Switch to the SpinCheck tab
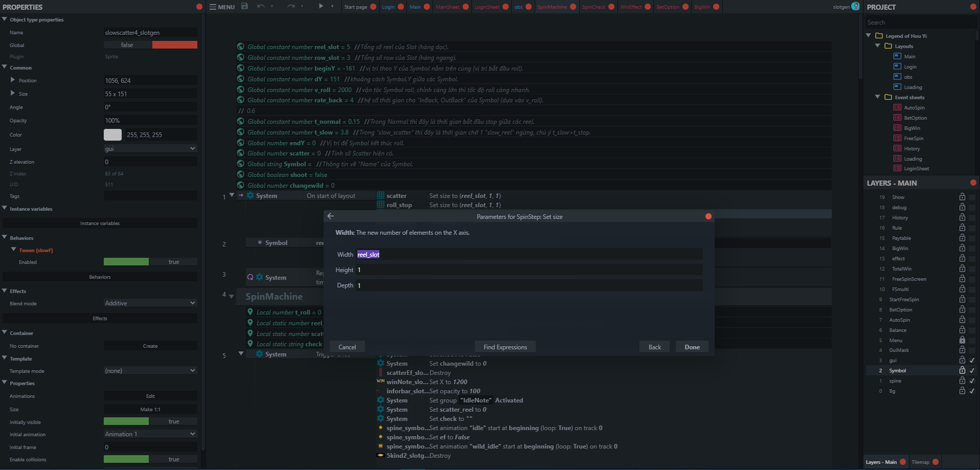This screenshot has height=470, width=980. coord(594,7)
